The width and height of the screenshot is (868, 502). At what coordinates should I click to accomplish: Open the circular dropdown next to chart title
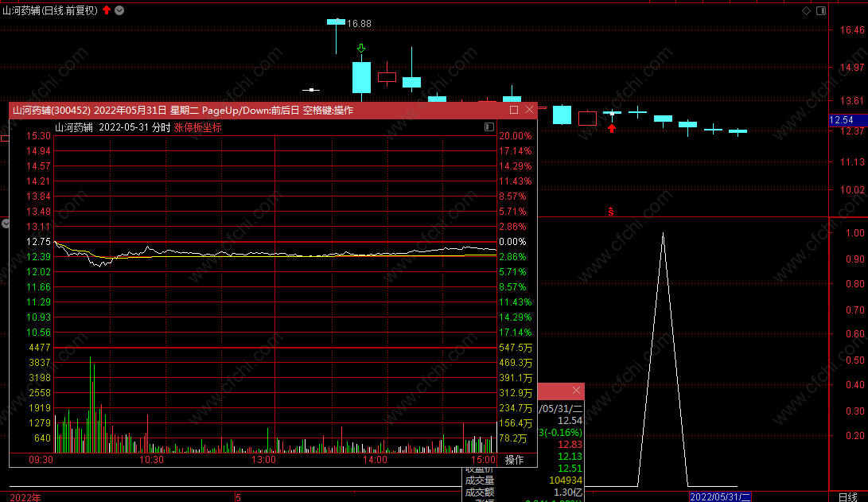tap(119, 10)
